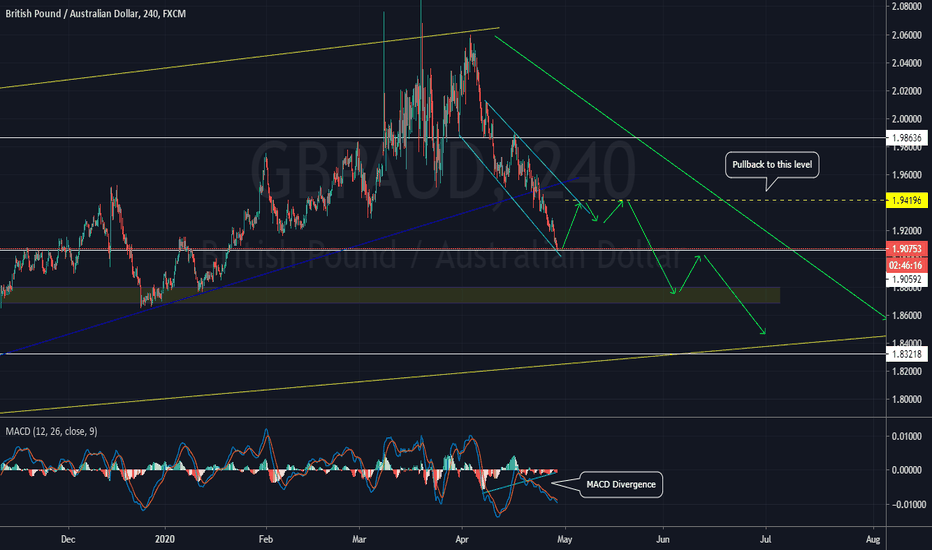Select the yellow 1.94196 price label
The height and width of the screenshot is (550, 932).
point(906,200)
